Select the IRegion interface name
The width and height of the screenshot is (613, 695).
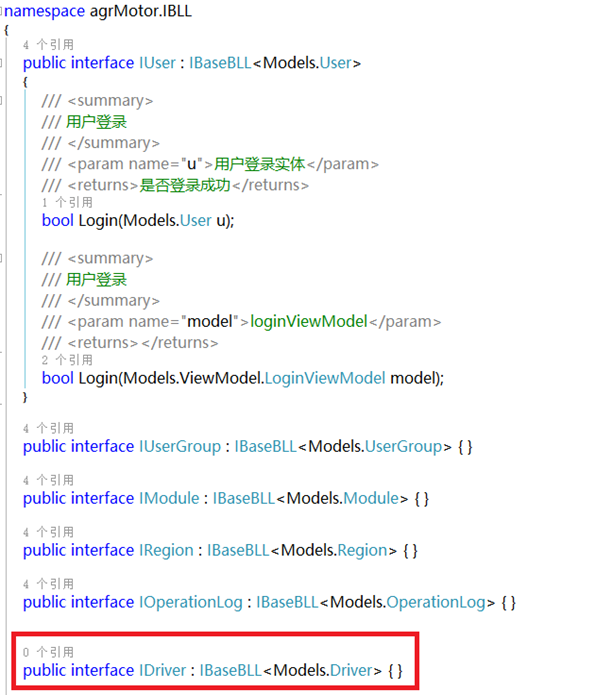166,551
